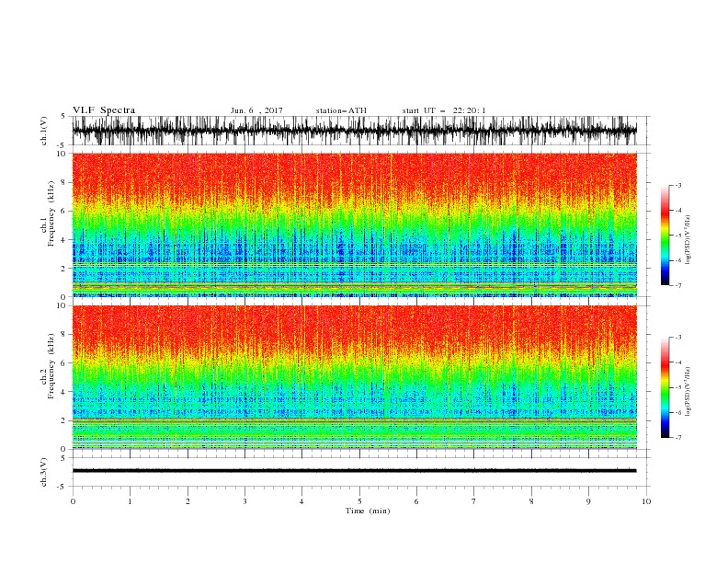This screenshot has width=728, height=563.
Task: Click the ch.2 spectrogram color scale bar
Action: click(665, 387)
